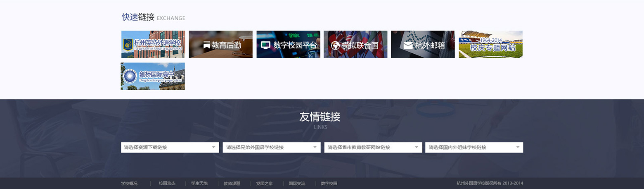Open the 请选择资源下载链接 dropdown
644x189 pixels.
(170, 147)
